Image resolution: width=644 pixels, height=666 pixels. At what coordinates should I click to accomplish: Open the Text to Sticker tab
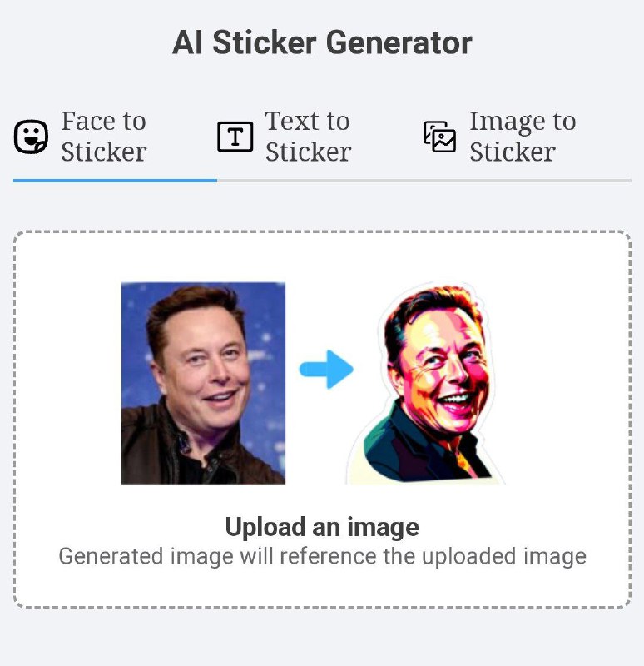pyautogui.click(x=285, y=137)
